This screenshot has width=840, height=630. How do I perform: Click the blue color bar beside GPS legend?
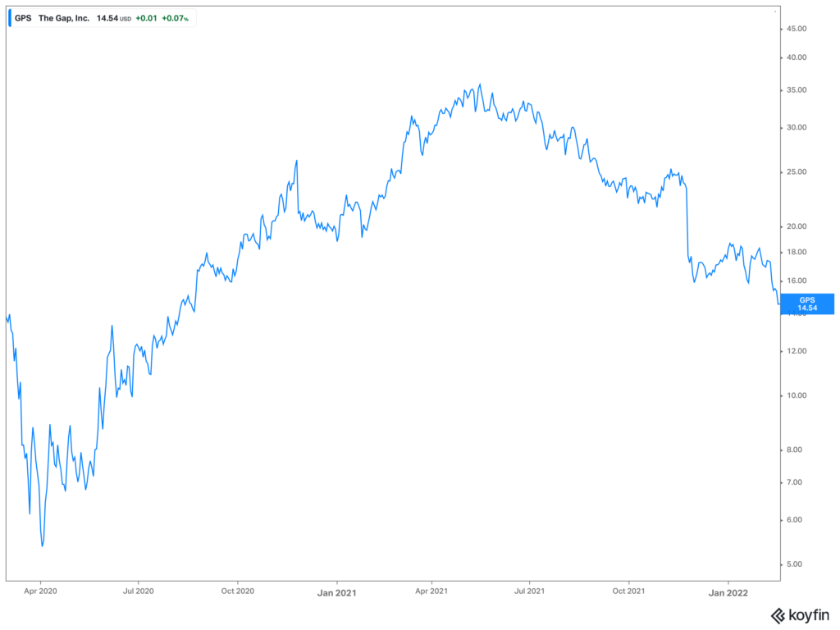10,18
